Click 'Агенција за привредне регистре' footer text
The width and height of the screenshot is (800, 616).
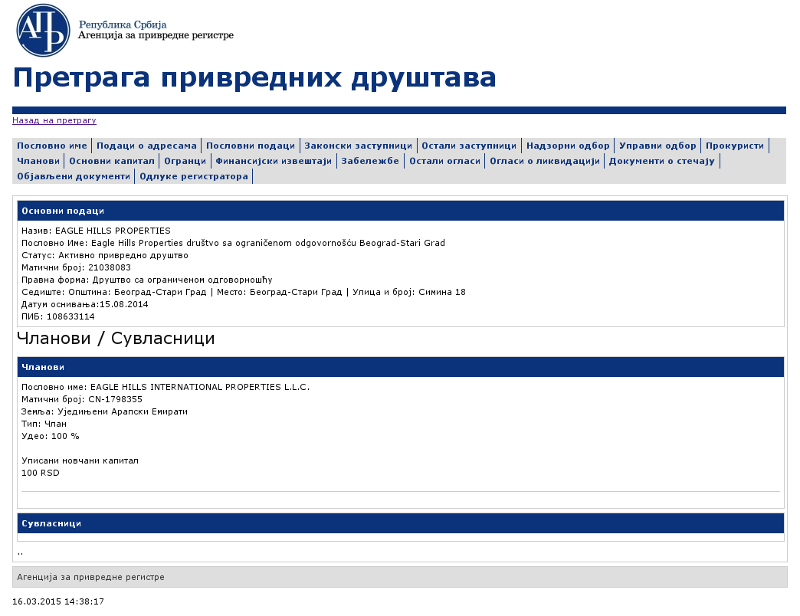pyautogui.click(x=91, y=577)
